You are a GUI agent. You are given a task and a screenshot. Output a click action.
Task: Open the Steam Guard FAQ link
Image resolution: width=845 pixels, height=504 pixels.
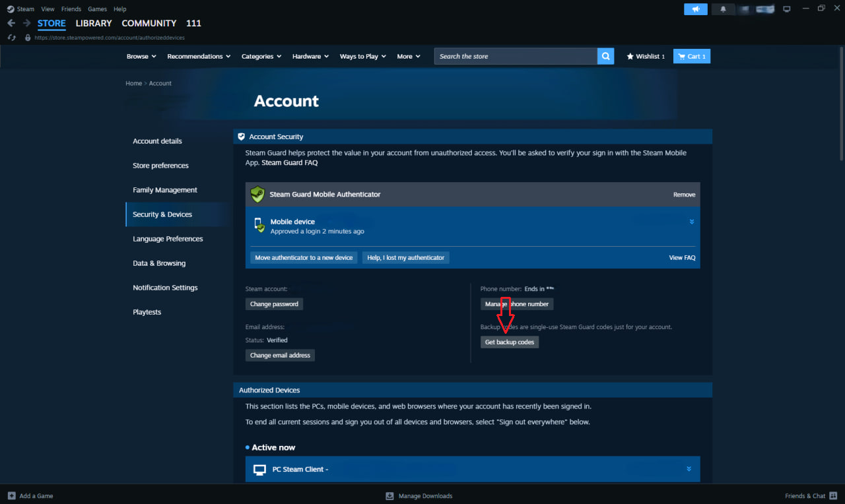(x=290, y=163)
